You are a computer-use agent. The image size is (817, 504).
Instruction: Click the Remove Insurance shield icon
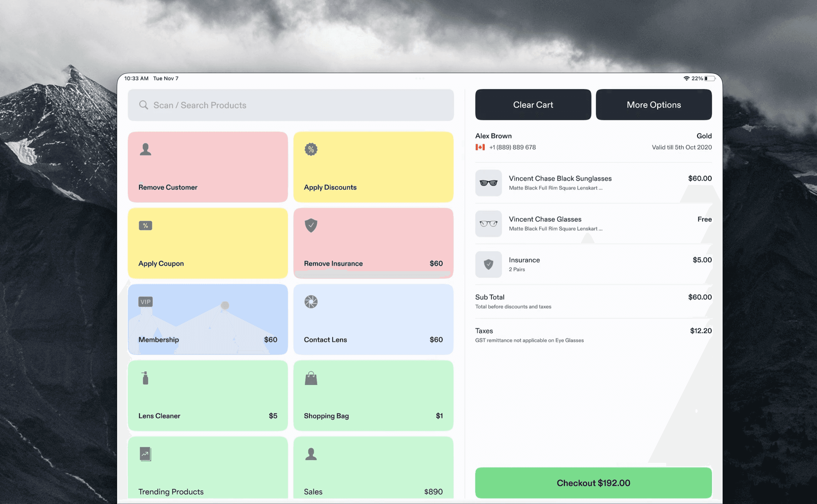(311, 225)
